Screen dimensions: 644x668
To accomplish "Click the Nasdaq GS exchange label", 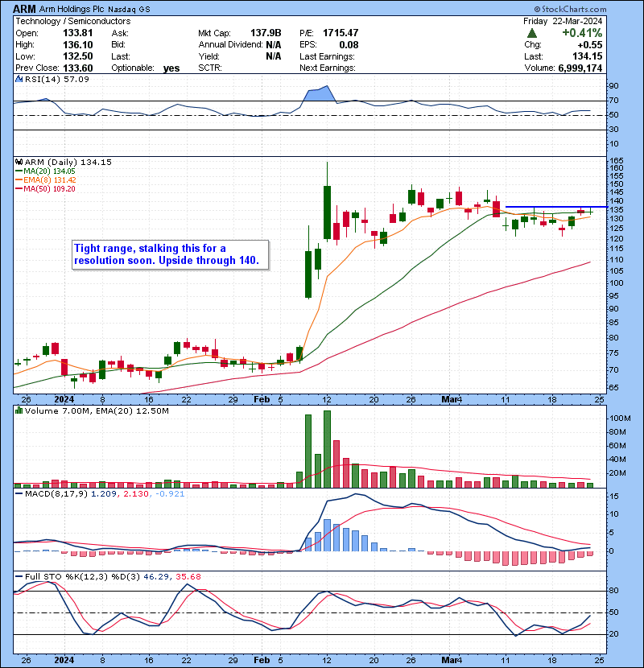I will pos(129,10).
